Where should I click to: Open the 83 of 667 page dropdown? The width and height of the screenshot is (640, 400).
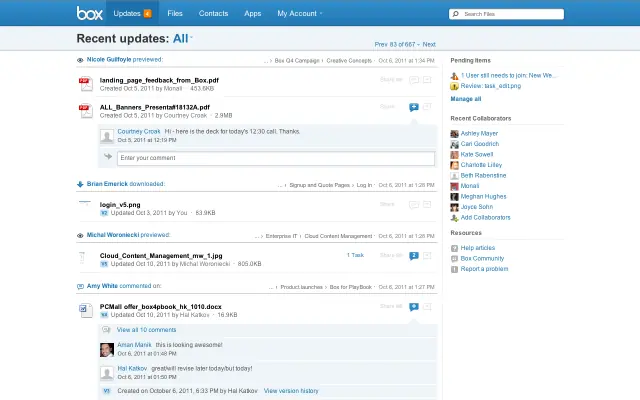pos(405,44)
